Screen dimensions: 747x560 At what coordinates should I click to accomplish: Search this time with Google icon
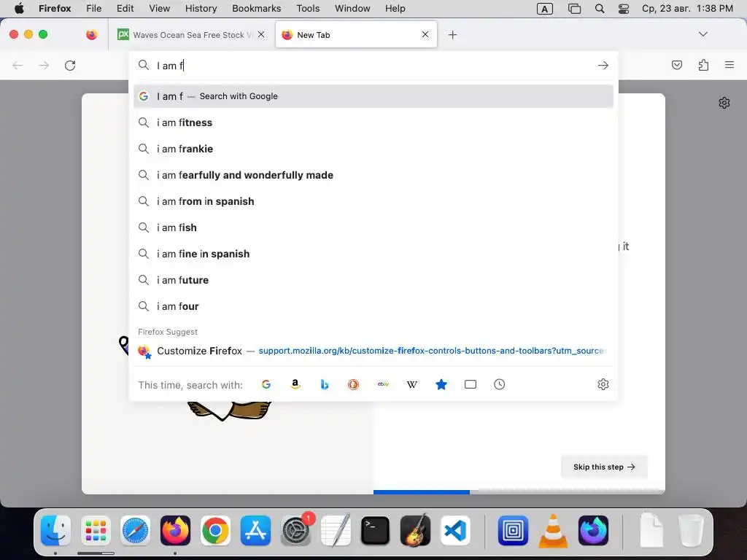pos(266,384)
